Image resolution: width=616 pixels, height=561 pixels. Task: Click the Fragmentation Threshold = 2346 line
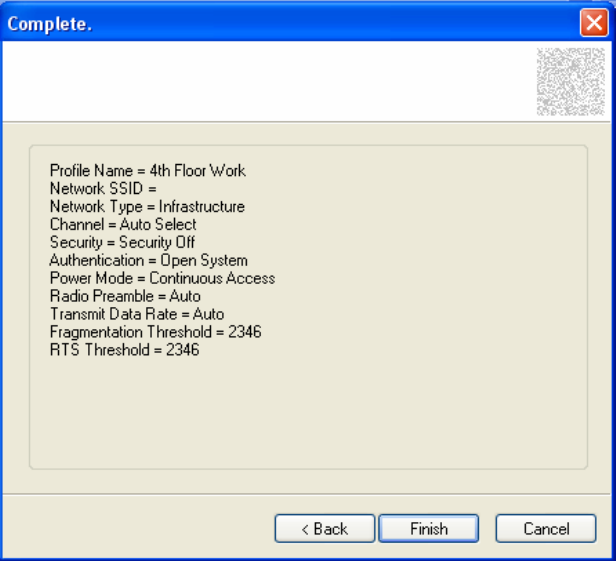[156, 332]
